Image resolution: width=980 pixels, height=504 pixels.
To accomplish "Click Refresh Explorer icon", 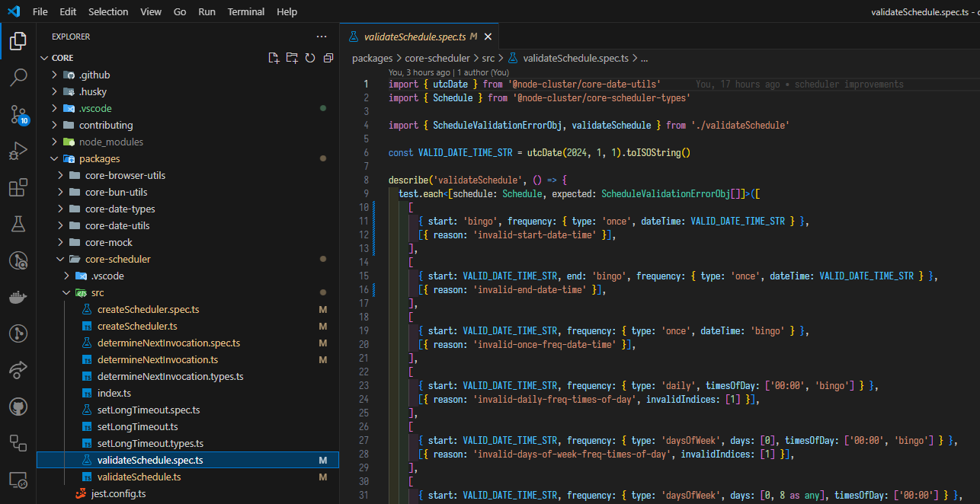I will [x=310, y=58].
